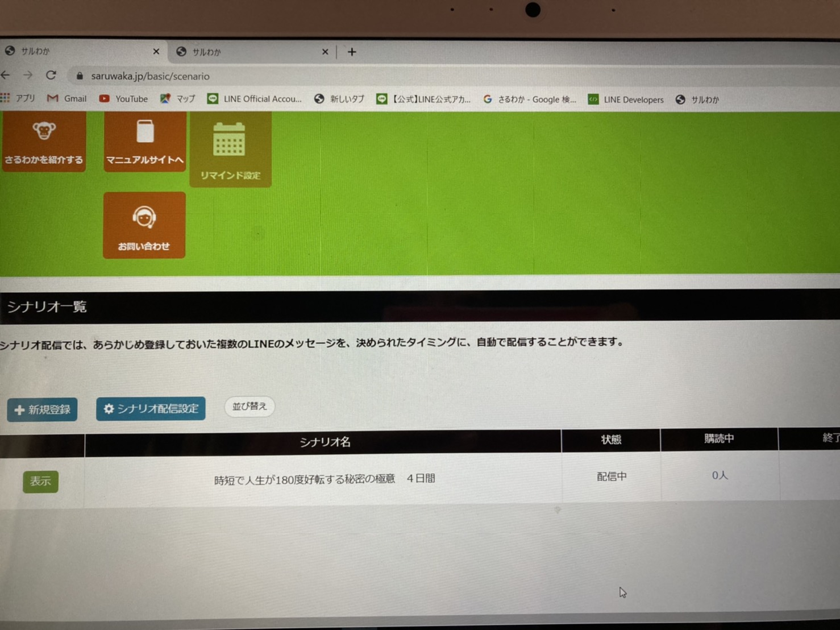Click the 配信中 status cell
This screenshot has width=840, height=630.
612,476
